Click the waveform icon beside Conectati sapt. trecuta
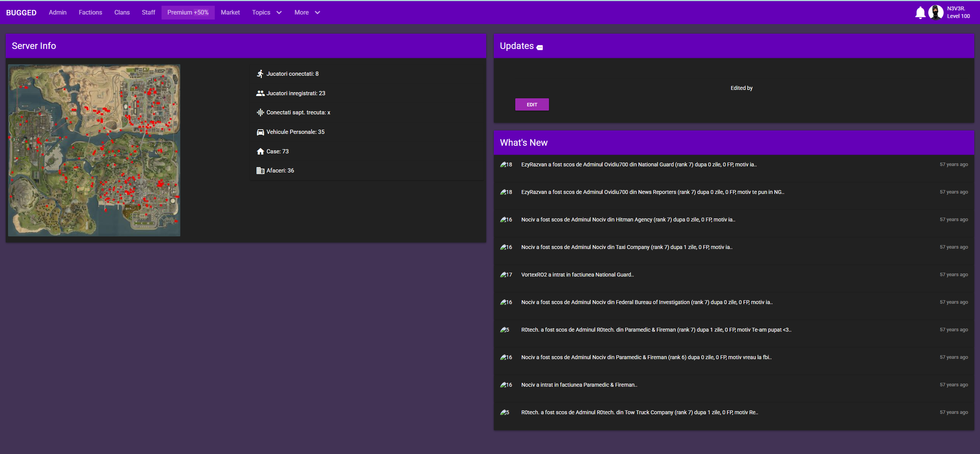This screenshot has width=980, height=454. [260, 112]
